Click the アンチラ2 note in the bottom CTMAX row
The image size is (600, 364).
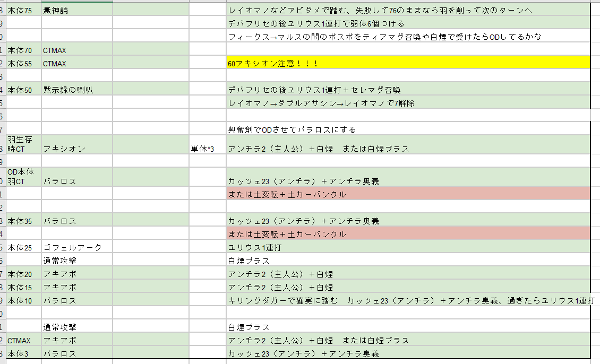pos(408,340)
